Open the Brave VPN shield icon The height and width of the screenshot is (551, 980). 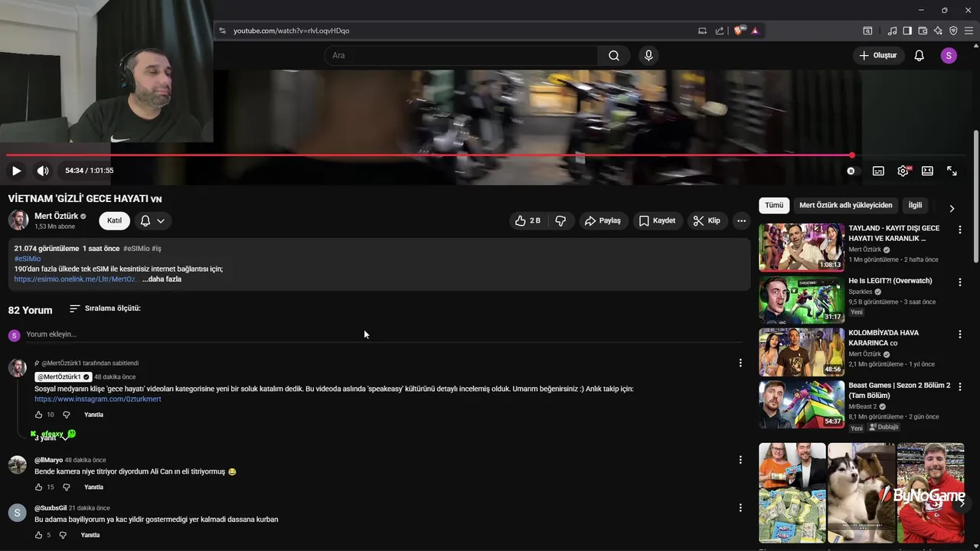953,31
